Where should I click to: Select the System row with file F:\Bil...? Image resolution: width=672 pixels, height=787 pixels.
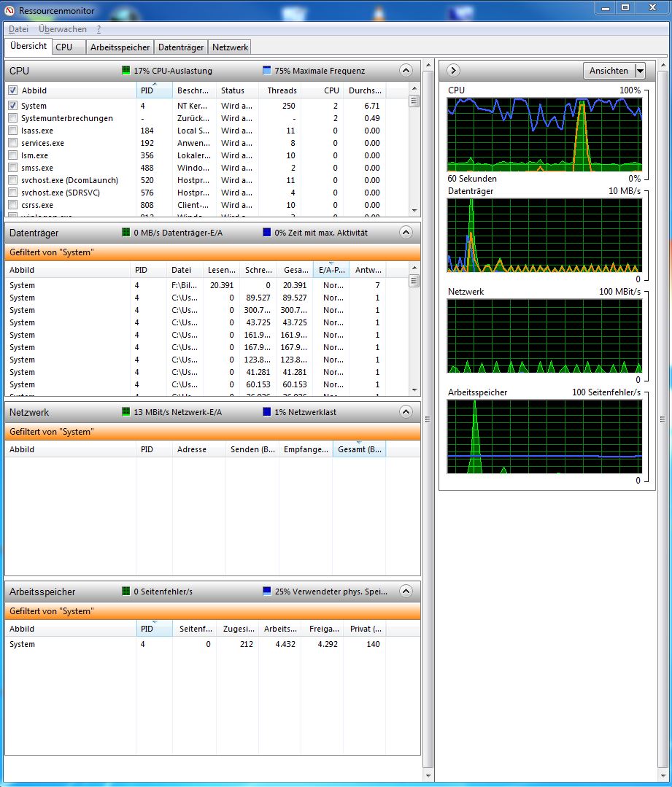click(208, 285)
